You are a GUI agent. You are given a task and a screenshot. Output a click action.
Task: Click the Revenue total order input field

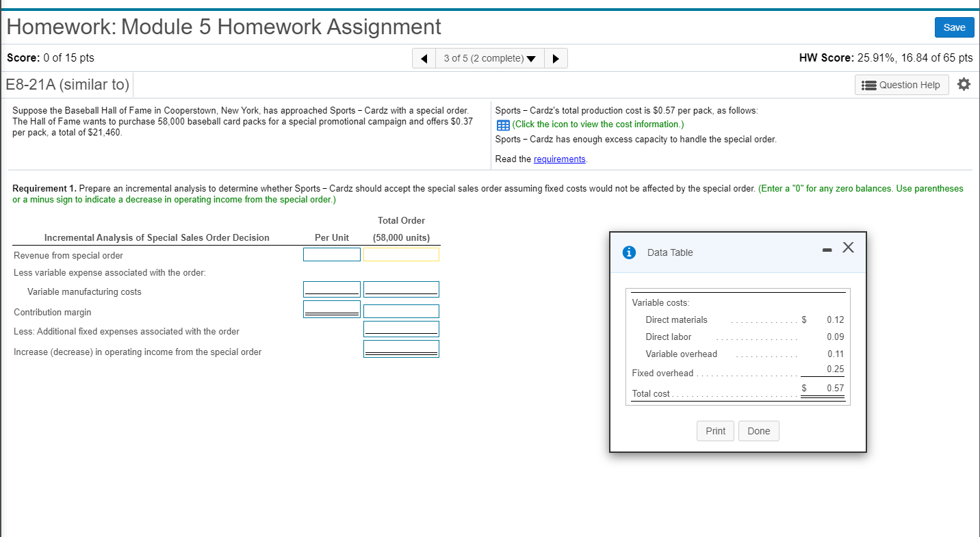(x=401, y=254)
